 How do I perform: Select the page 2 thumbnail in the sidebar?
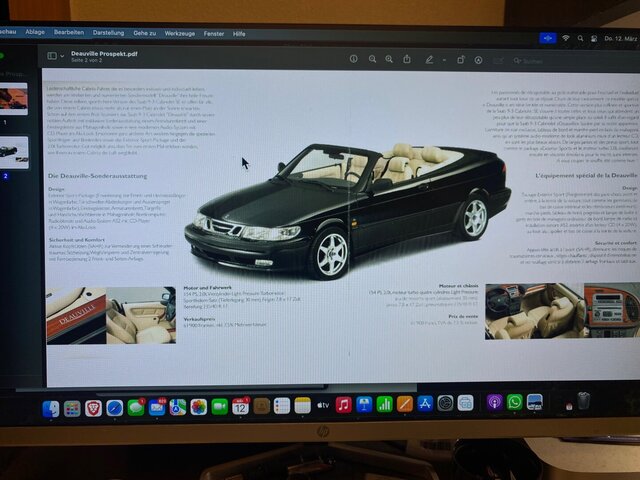tap(14, 152)
